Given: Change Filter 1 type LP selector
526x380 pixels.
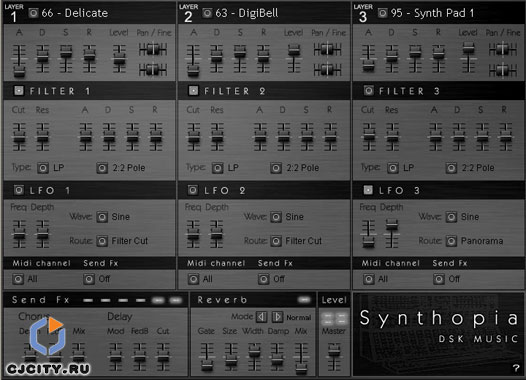Looking at the screenshot, I should [43, 168].
